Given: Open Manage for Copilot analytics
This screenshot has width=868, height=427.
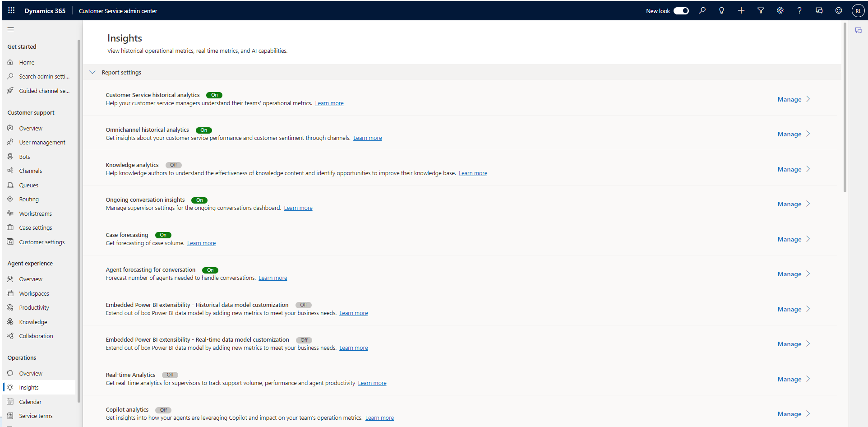Looking at the screenshot, I should tap(793, 414).
